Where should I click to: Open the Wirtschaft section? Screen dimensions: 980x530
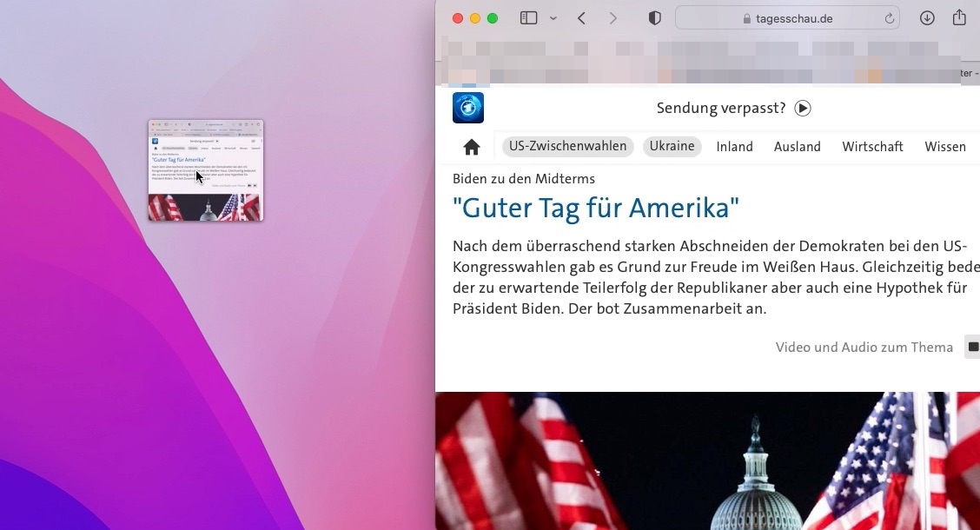click(872, 147)
